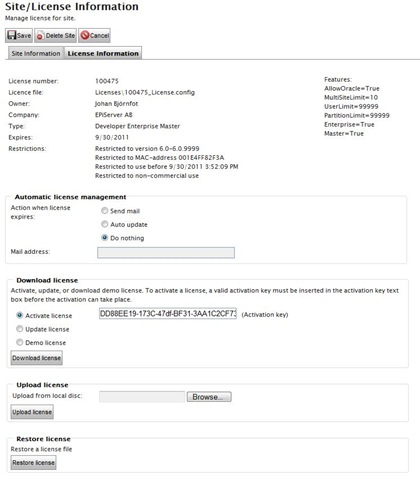The width and height of the screenshot is (420, 480).
Task: Click the Delete Site button label
Action: 60,36
